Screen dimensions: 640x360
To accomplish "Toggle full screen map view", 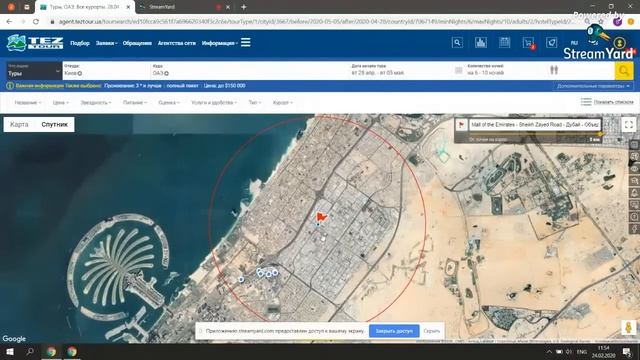I will (629, 124).
